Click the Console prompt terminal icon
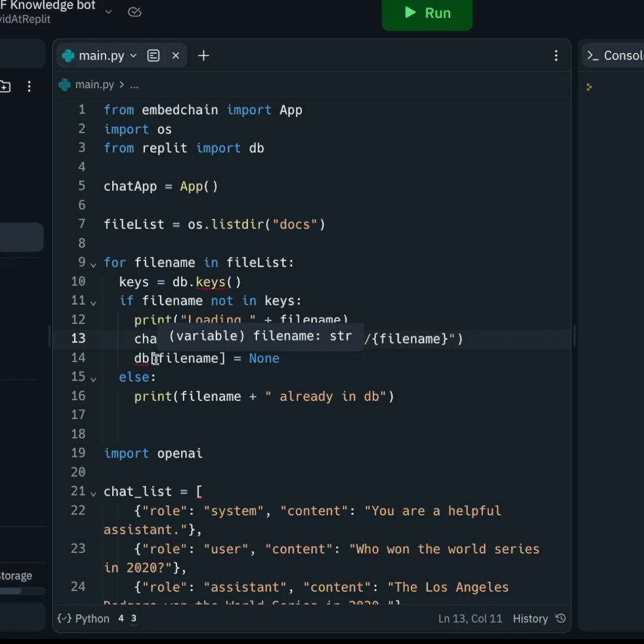The image size is (644, 644). click(592, 55)
